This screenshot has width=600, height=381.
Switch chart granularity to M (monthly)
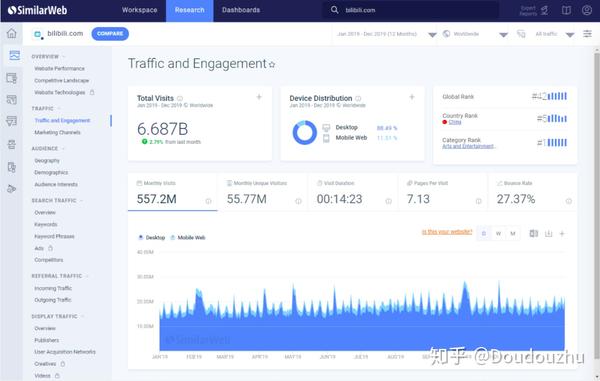pyautogui.click(x=513, y=233)
